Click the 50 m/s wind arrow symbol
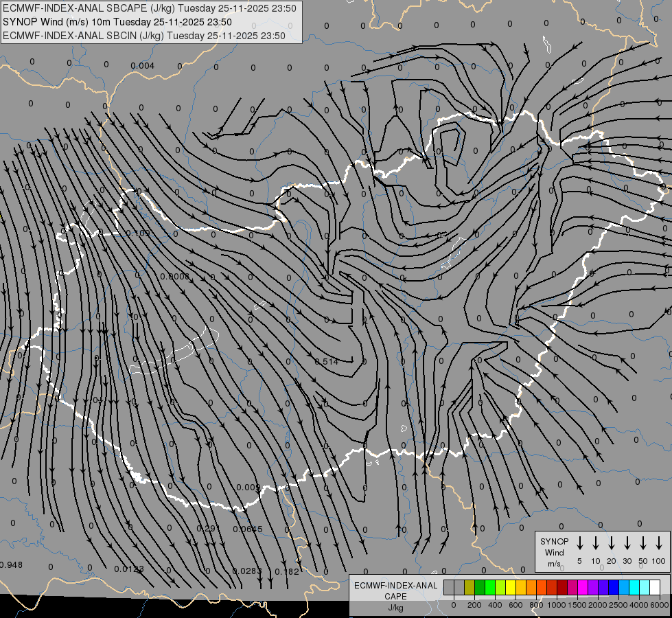Screen dimensions: 672x618 [643, 543]
